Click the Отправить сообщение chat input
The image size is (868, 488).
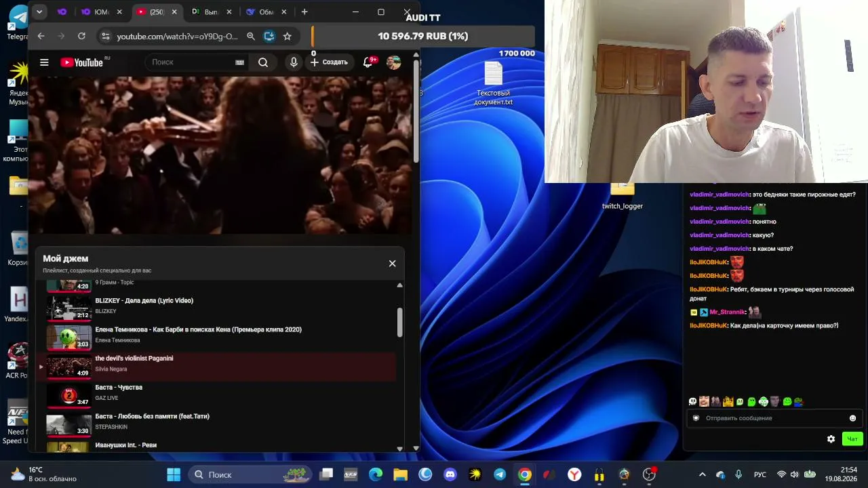[x=773, y=418]
